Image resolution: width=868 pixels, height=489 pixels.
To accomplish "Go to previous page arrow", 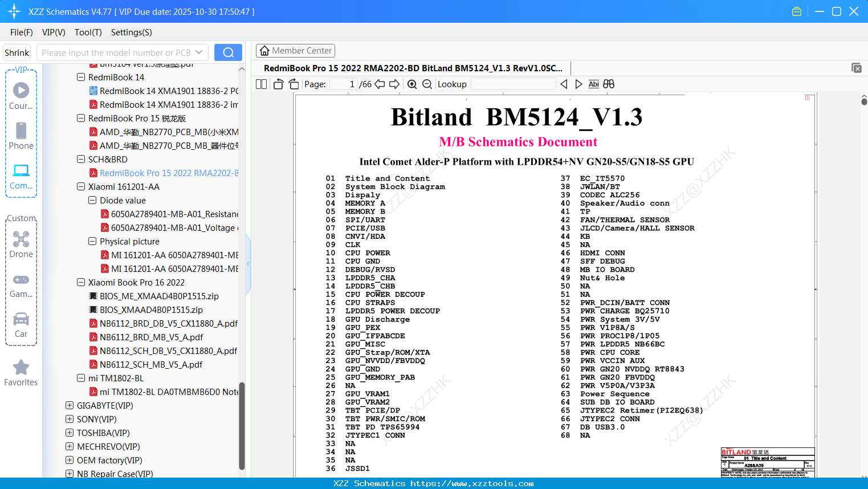I will pyautogui.click(x=380, y=84).
